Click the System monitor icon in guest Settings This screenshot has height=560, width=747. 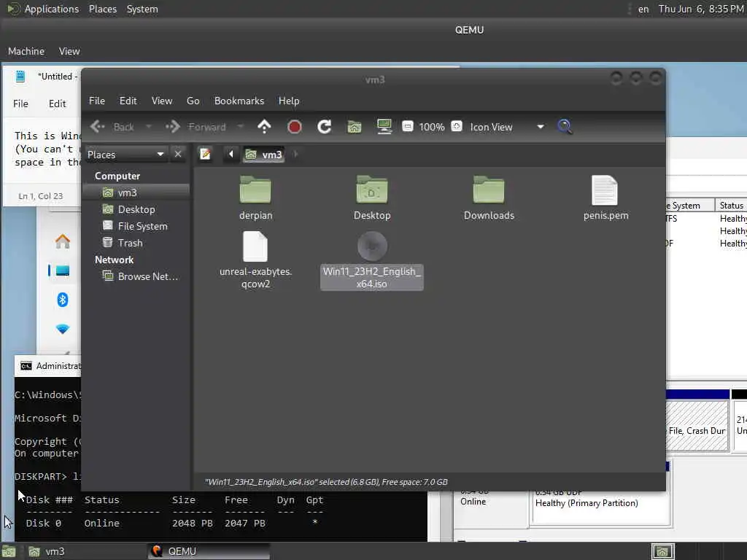click(63, 271)
